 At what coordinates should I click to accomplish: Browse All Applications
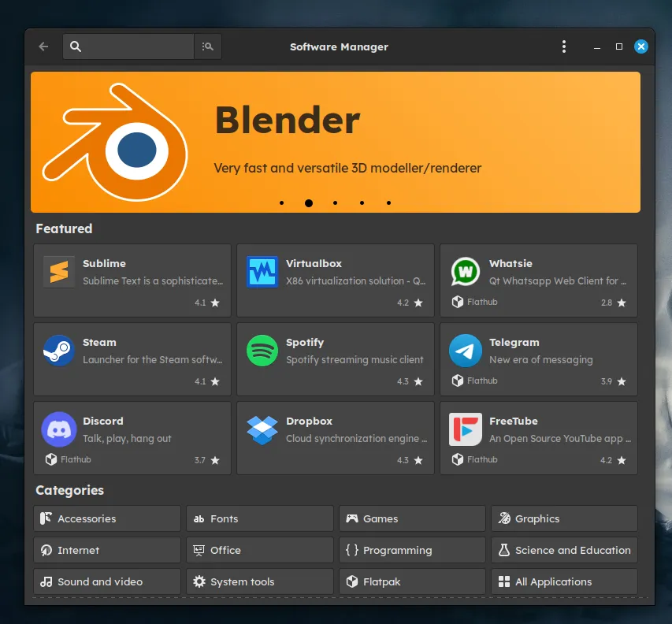(564, 581)
